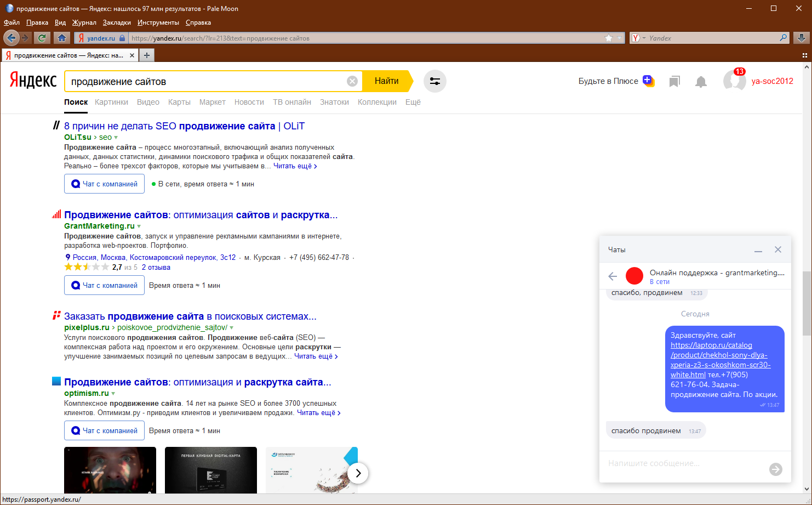Open new browser tab with plus button
Viewport: 812px width, 505px height.
[147, 55]
